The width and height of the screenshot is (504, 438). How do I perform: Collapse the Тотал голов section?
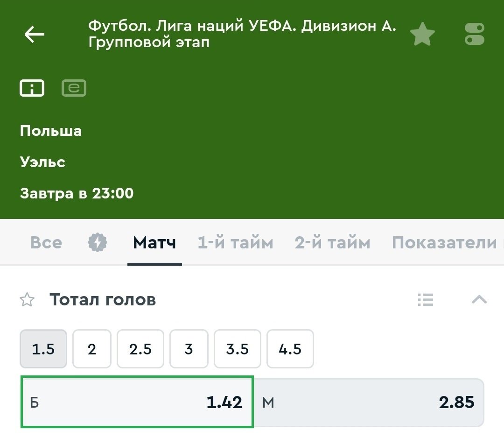tap(479, 300)
